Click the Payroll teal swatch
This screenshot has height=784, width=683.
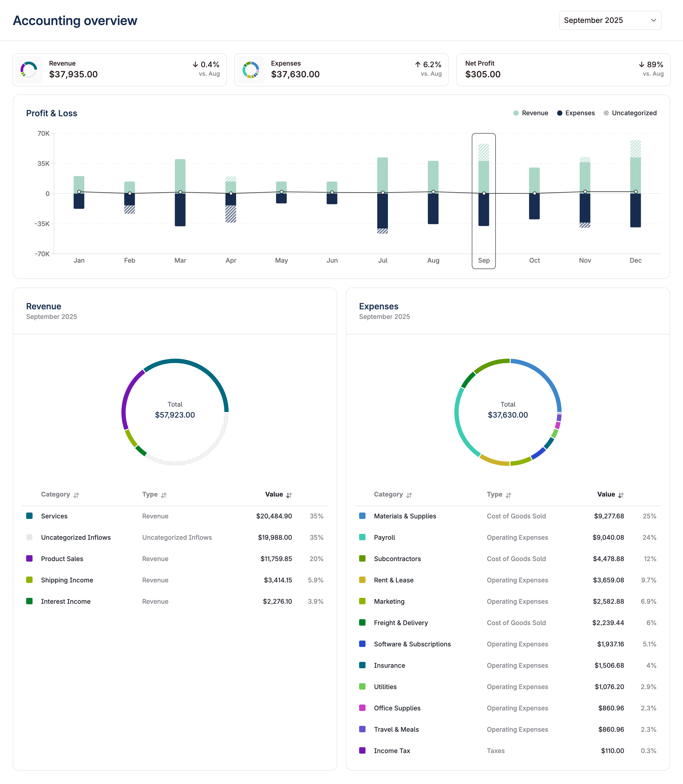pyautogui.click(x=362, y=537)
